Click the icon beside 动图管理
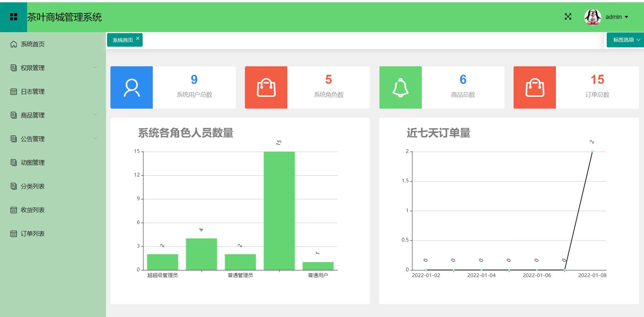The image size is (644, 317). tap(14, 162)
